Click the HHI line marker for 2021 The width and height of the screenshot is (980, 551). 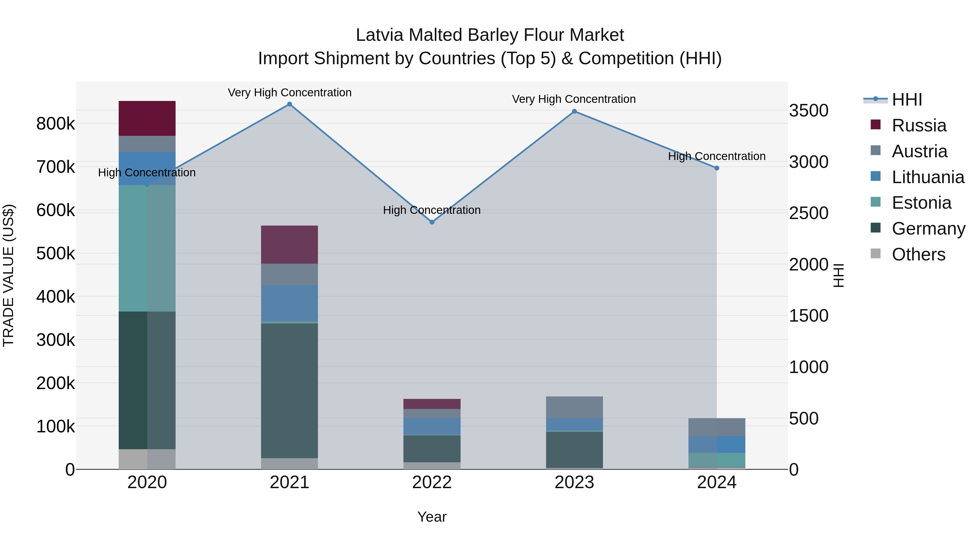point(290,104)
